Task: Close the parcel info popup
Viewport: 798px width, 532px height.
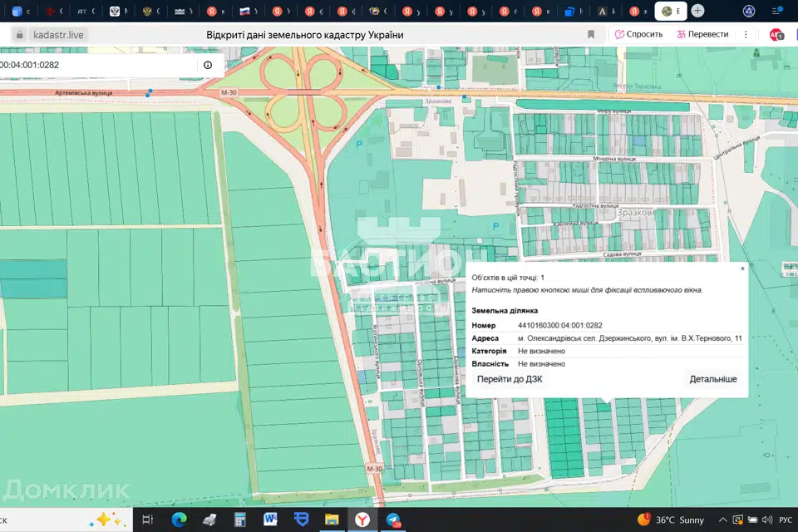Action: 742,268
